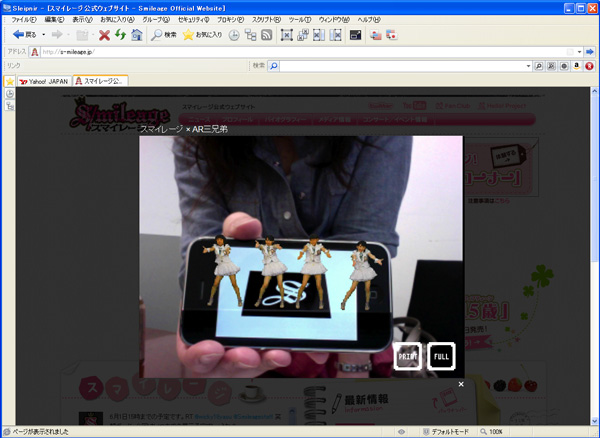Click the red X stop loading icon

(103, 35)
